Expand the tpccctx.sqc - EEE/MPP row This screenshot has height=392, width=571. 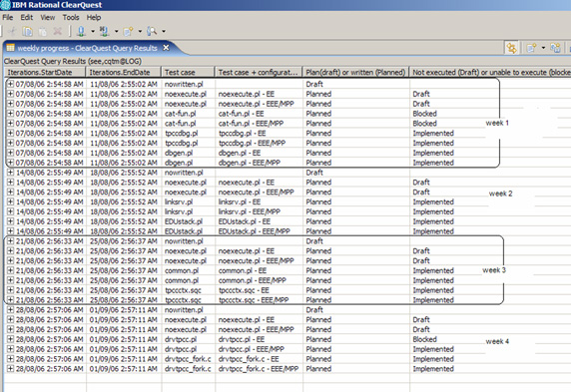10,300
